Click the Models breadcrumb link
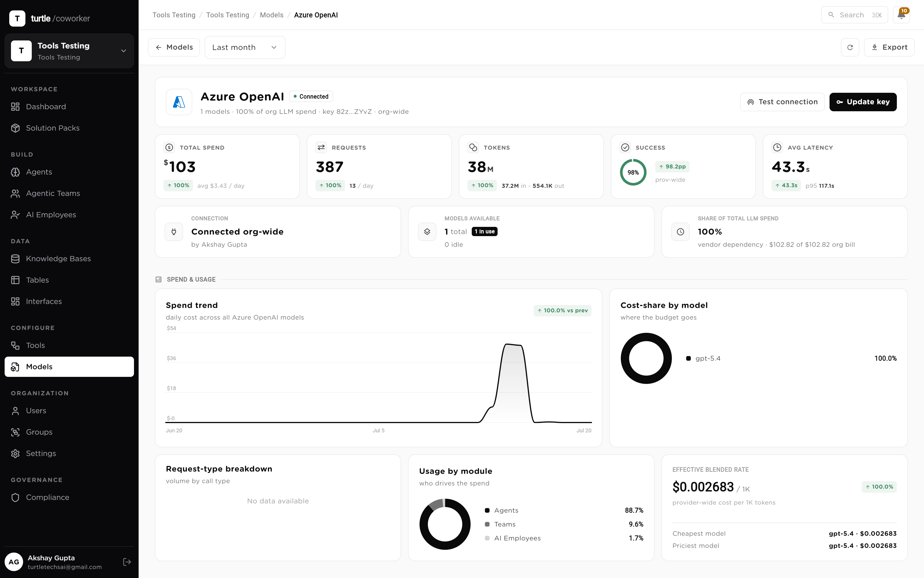This screenshot has height=578, width=924. click(271, 15)
